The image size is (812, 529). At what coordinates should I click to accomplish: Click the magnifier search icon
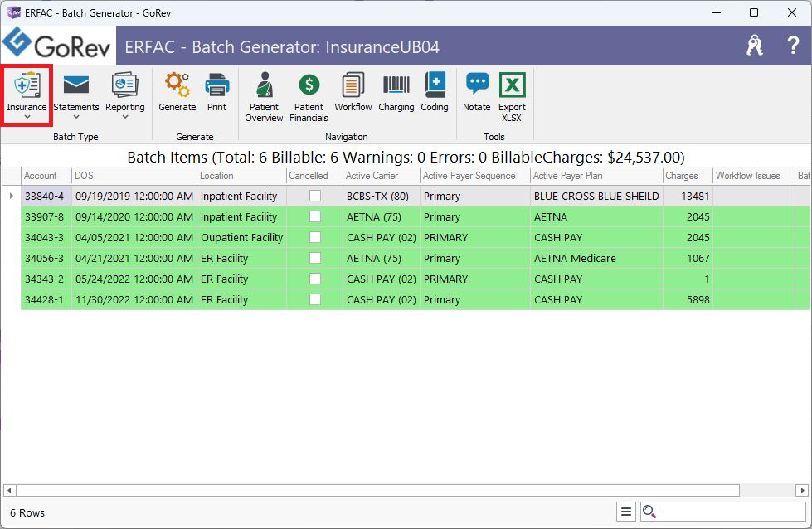(649, 512)
